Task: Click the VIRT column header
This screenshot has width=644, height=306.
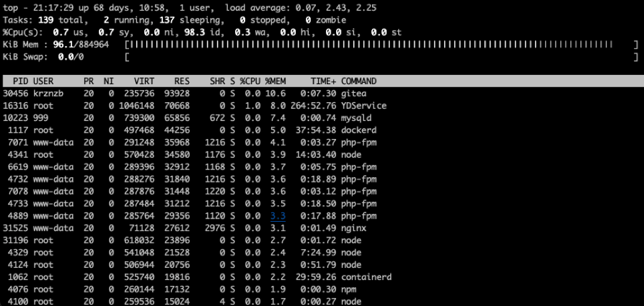Action: pos(144,82)
